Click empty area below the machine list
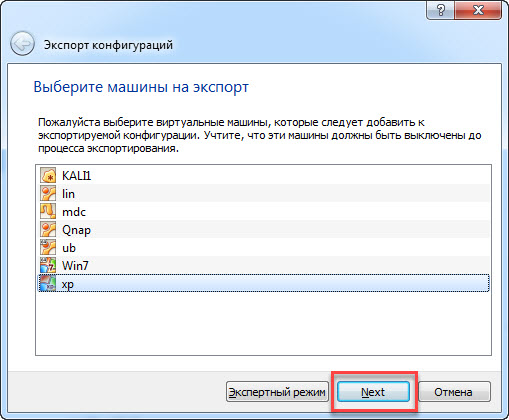Screen dimensions: 509x420 click(x=263, y=323)
